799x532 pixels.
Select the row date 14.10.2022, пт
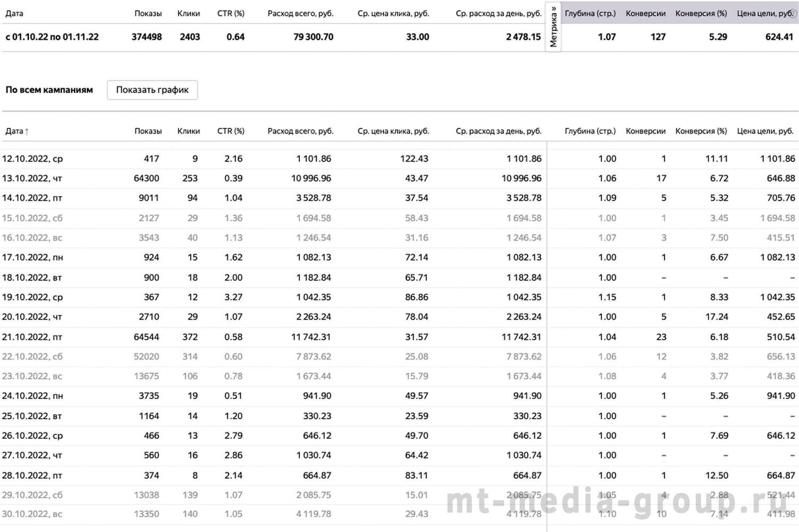[x=32, y=198]
